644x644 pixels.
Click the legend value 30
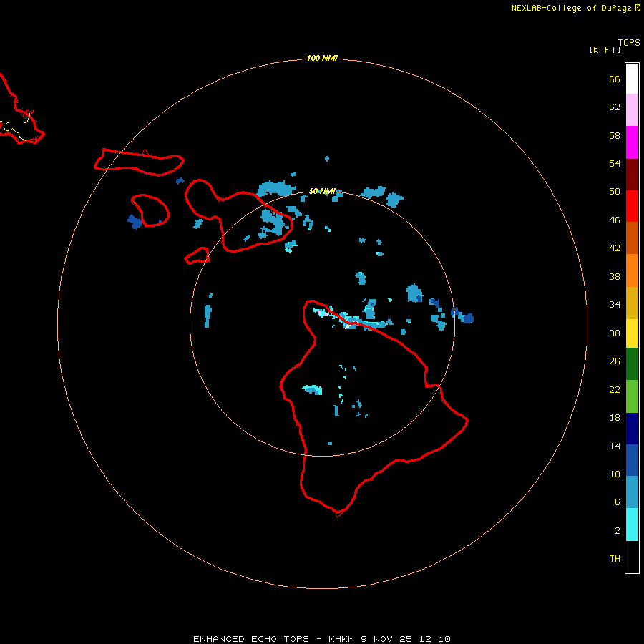[615, 333]
